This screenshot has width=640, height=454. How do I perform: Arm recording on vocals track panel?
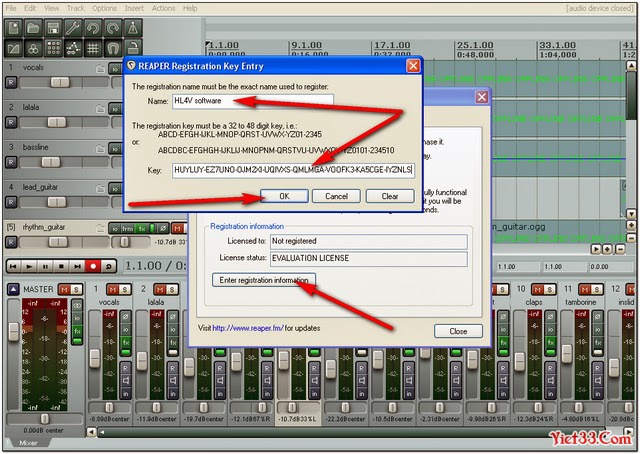point(11,82)
